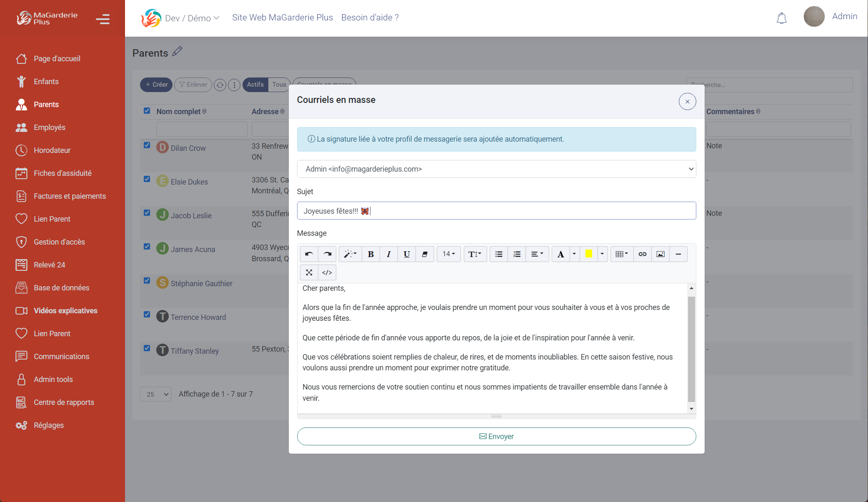Click the notification bell icon
The width and height of the screenshot is (868, 502).
coord(781,18)
